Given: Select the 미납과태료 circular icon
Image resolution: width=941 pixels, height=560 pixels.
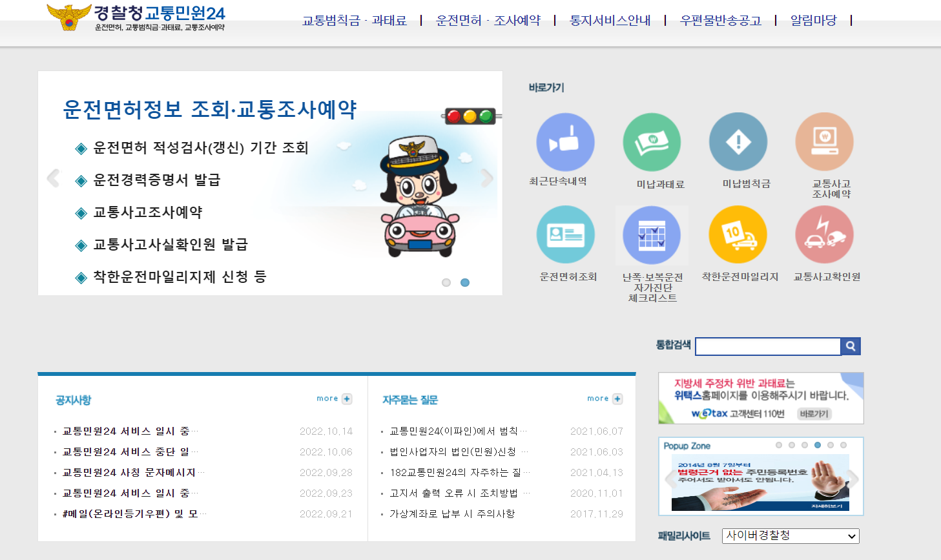Looking at the screenshot, I should click(x=652, y=141).
